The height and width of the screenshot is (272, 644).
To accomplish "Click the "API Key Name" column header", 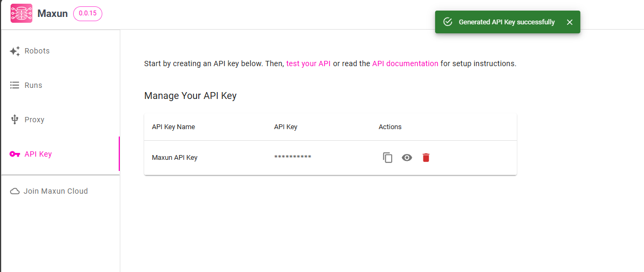I will 173,127.
